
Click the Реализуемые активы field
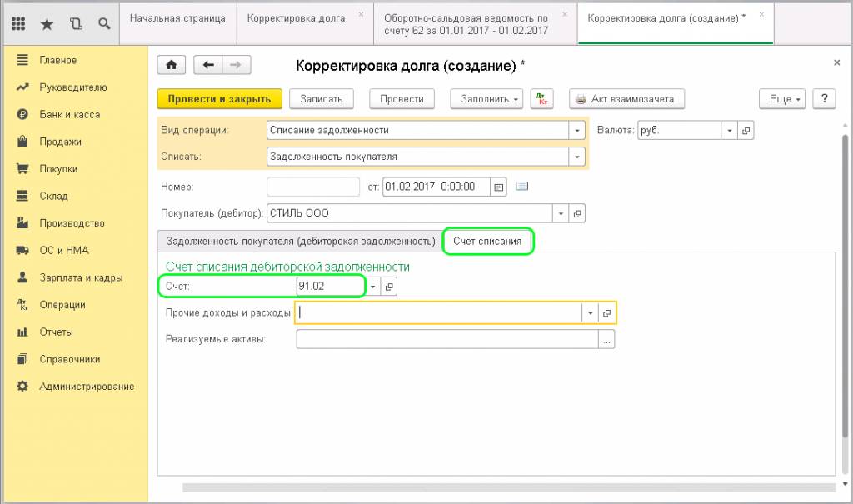coord(447,340)
